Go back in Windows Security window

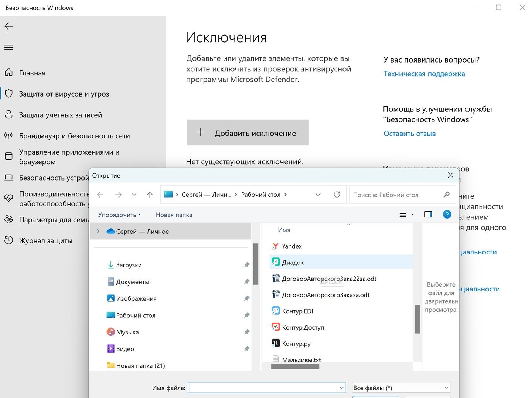[x=8, y=26]
